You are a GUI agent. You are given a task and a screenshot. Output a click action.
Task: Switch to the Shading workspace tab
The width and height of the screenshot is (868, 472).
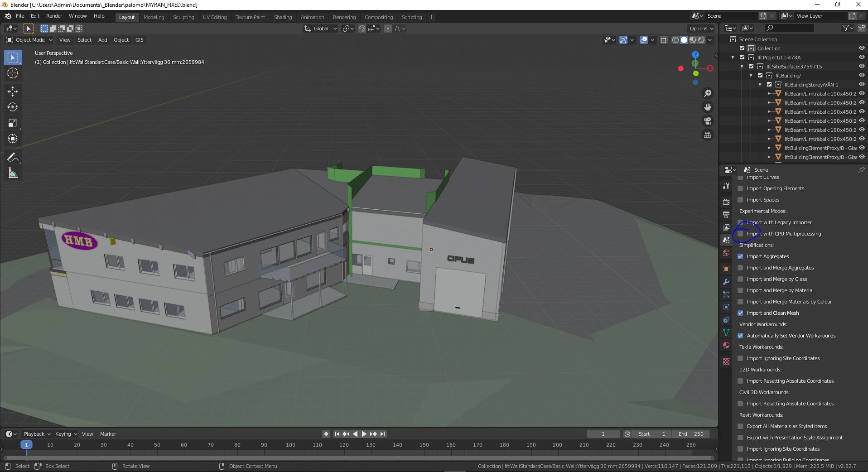(283, 17)
